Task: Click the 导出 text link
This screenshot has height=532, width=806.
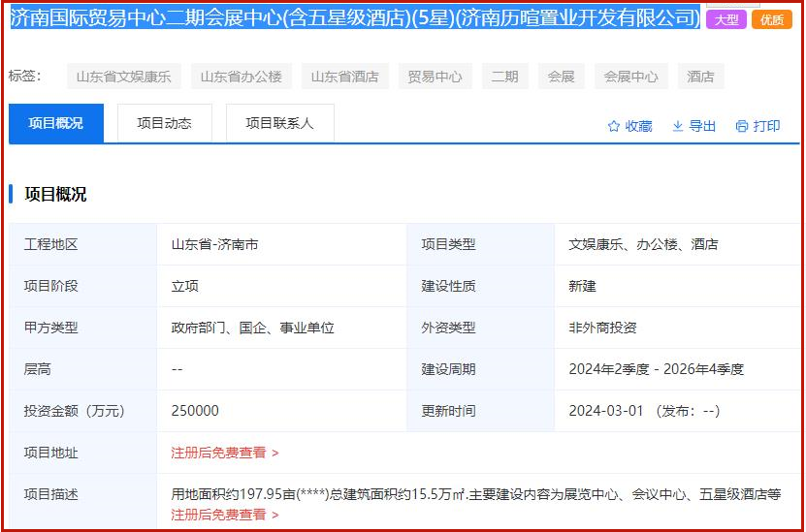Action: click(x=702, y=126)
